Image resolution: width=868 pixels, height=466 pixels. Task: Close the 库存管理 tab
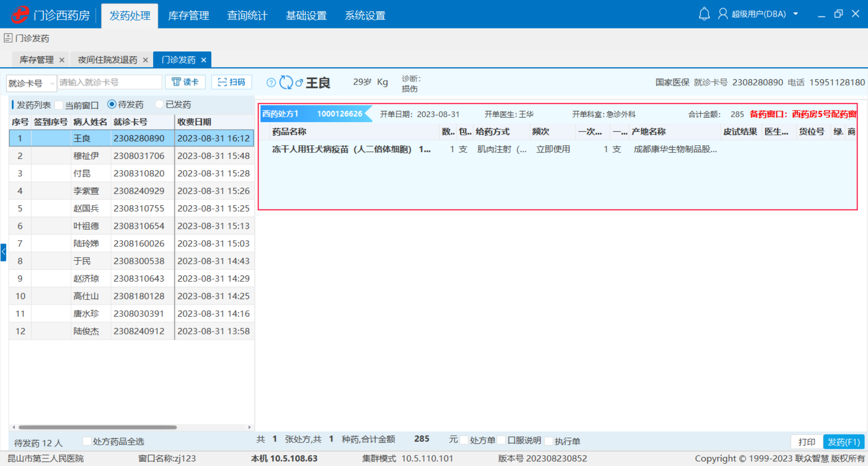[62, 60]
